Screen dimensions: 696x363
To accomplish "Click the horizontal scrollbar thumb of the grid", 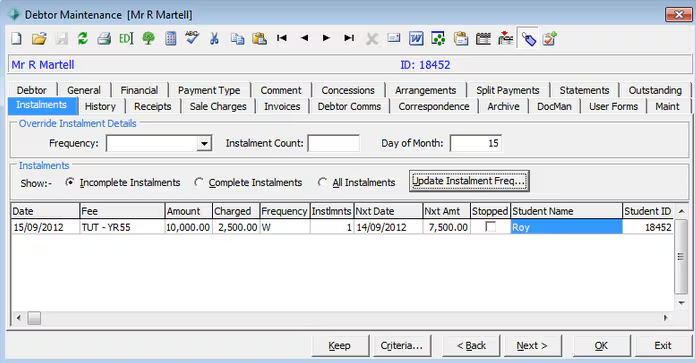I will click(x=34, y=318).
